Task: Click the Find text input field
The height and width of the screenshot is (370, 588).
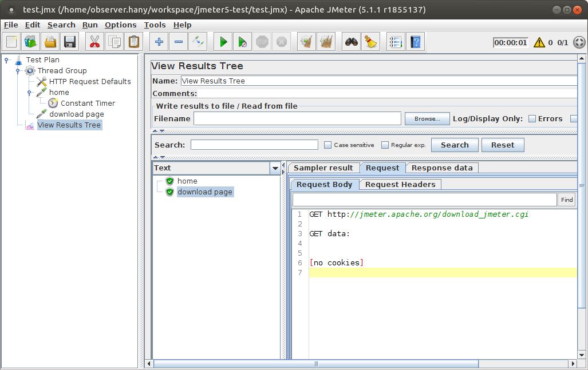Action: [x=424, y=200]
